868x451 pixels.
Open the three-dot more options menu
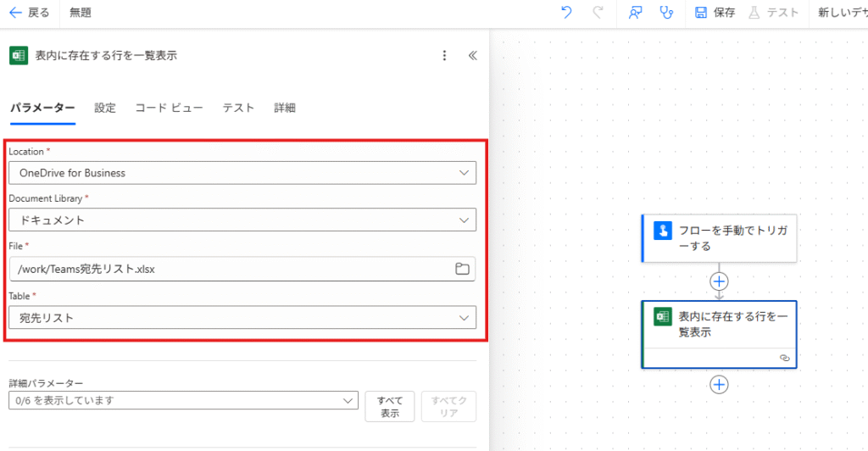[444, 55]
